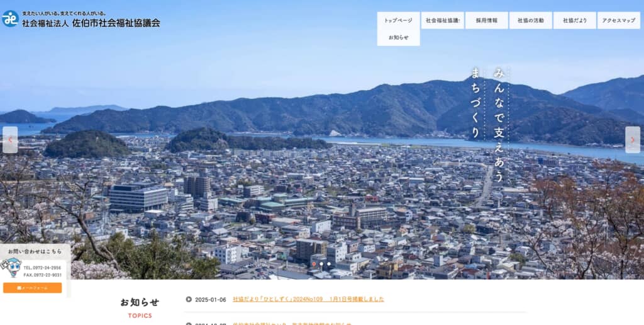Open the アクセスマップ menu item
This screenshot has width=644, height=325.
point(619,20)
